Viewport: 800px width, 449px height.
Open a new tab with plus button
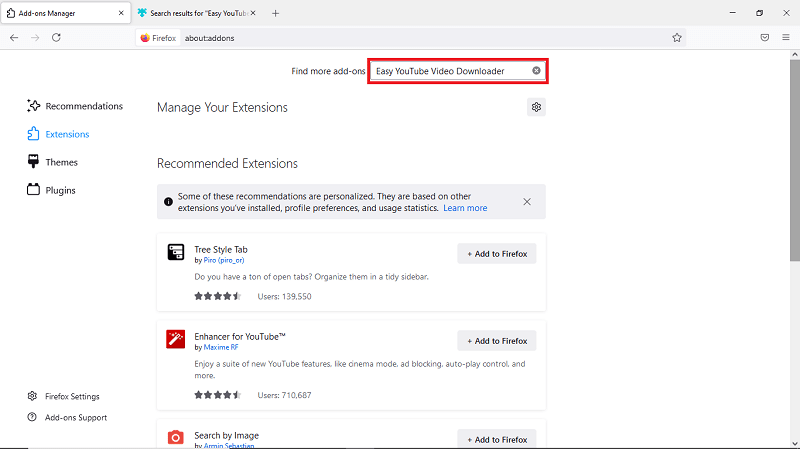(x=276, y=13)
